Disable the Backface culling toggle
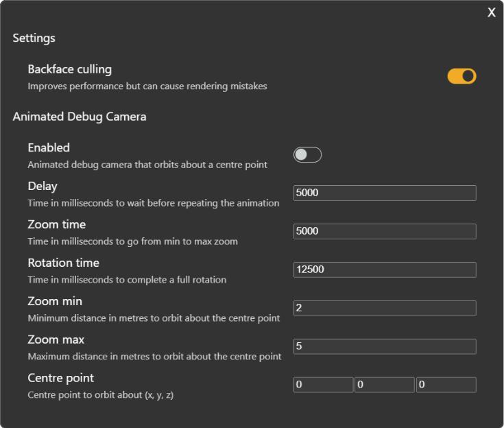The height and width of the screenshot is (428, 504). [x=461, y=76]
